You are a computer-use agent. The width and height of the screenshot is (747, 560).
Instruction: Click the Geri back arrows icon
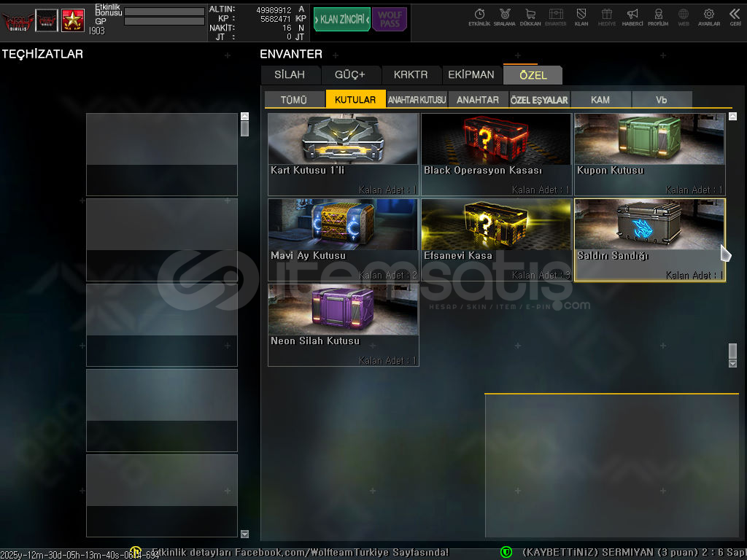(x=735, y=16)
